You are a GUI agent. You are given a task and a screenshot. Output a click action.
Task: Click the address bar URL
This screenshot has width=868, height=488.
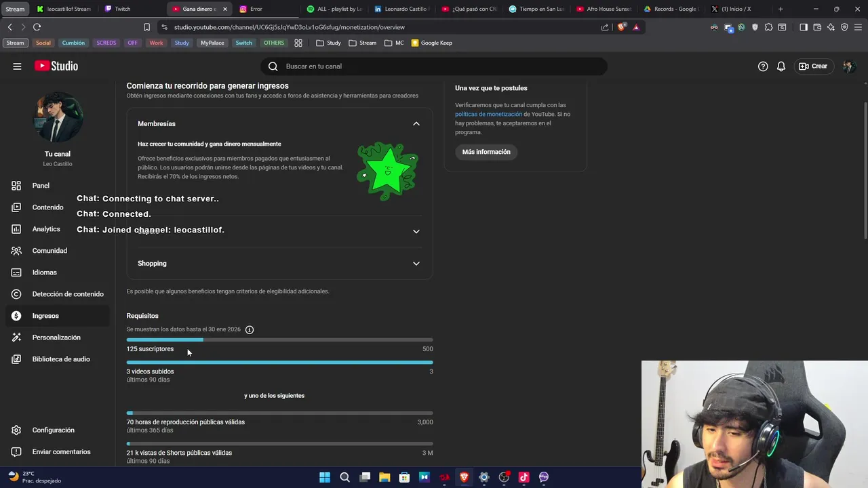(290, 27)
